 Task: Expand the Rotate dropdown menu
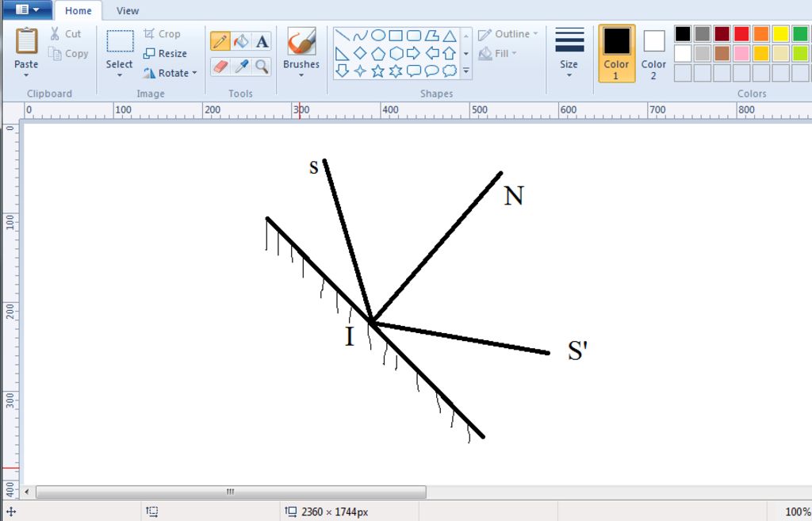click(x=195, y=73)
